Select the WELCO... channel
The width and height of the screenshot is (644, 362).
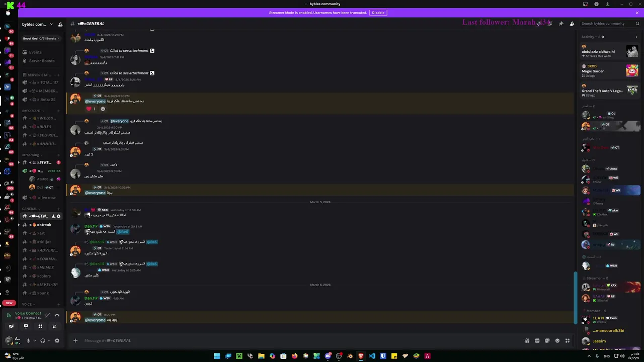41,118
